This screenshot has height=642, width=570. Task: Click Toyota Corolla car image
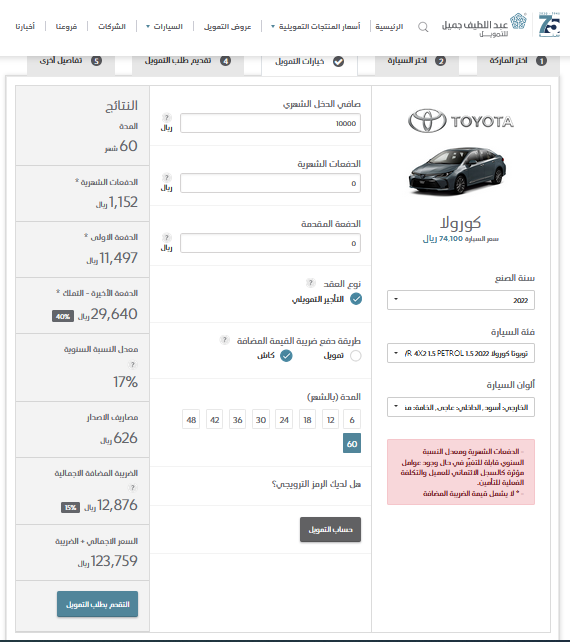click(458, 170)
